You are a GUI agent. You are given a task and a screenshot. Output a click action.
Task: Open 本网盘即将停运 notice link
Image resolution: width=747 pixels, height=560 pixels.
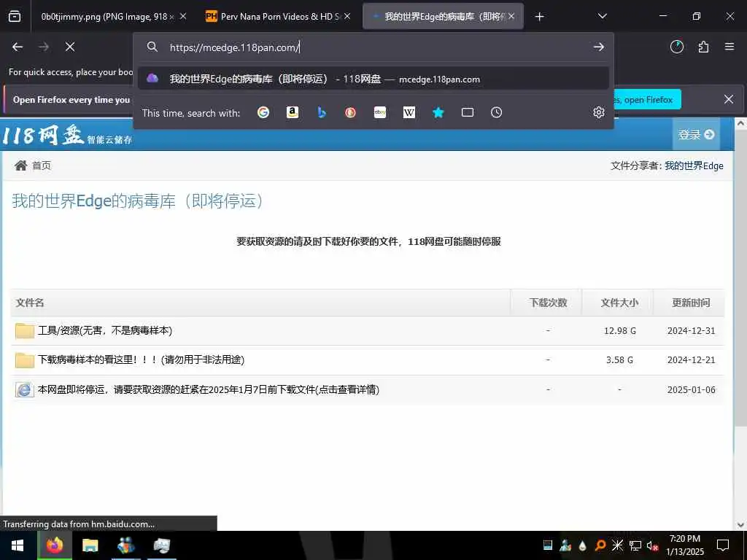pyautogui.click(x=208, y=389)
